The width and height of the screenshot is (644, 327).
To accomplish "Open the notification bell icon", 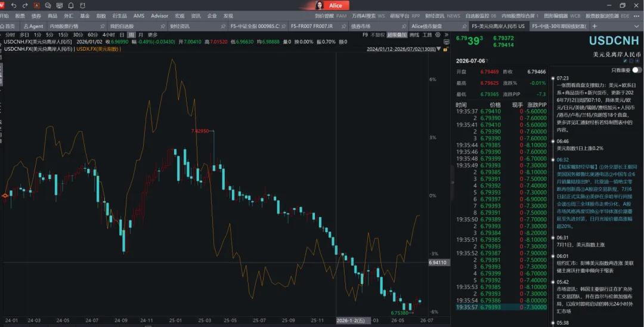I will tap(71, 6).
